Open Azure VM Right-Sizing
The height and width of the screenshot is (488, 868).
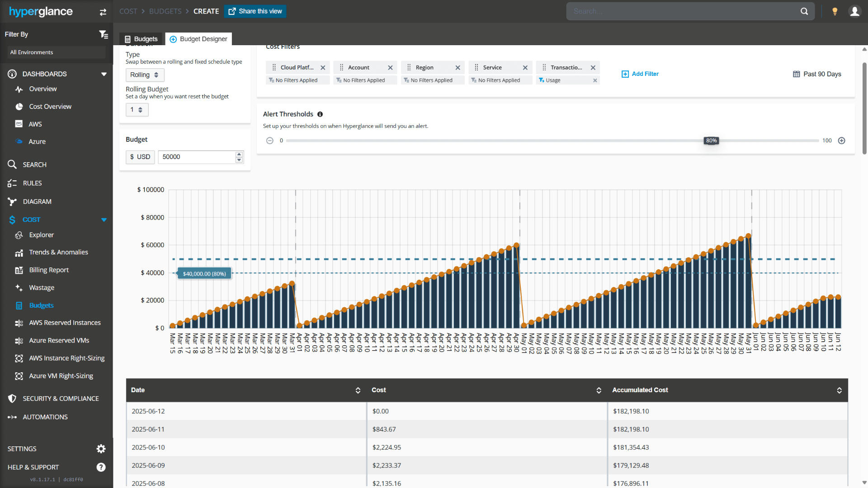(61, 376)
